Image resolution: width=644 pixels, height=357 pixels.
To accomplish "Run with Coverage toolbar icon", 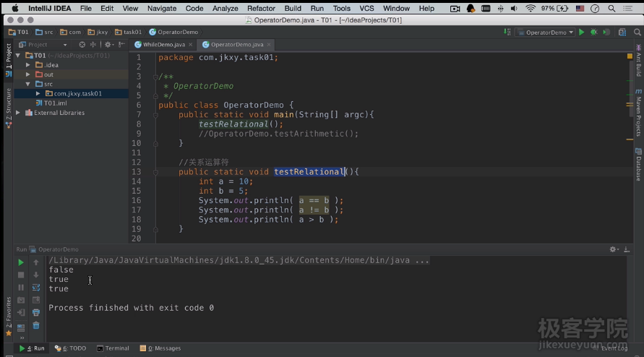I will pyautogui.click(x=606, y=33).
